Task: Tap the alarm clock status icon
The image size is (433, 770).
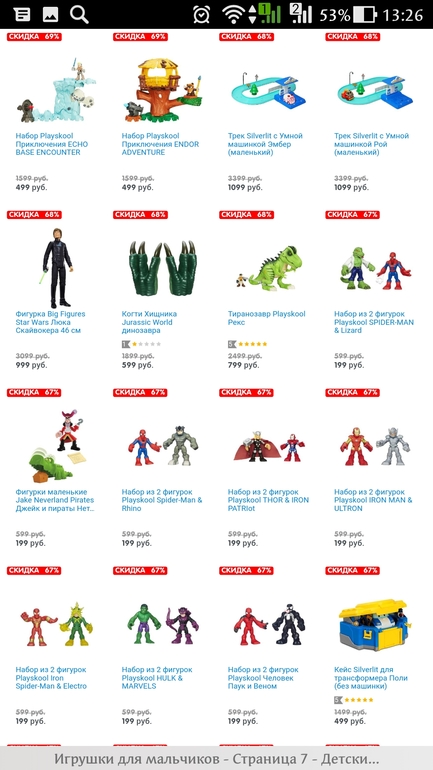Action: pos(201,15)
